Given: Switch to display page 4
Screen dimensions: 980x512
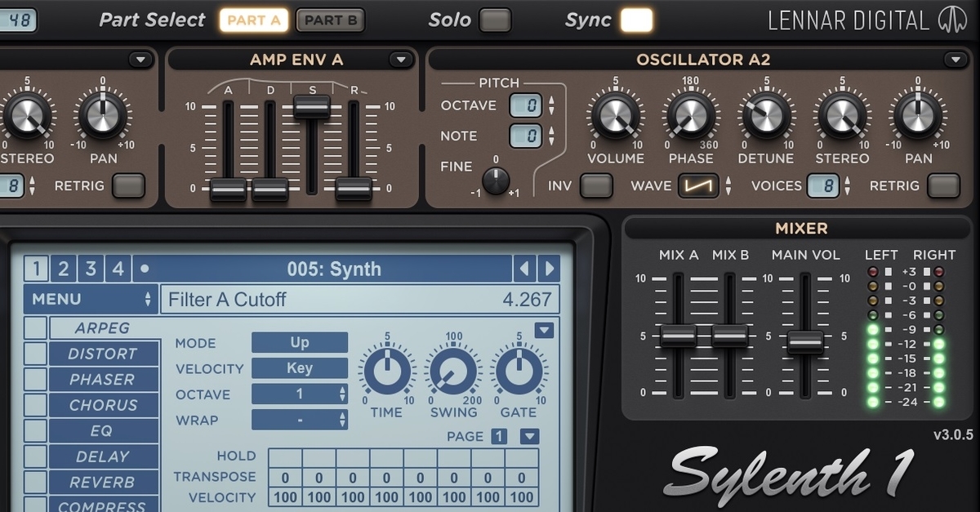Looking at the screenshot, I should point(118,269).
